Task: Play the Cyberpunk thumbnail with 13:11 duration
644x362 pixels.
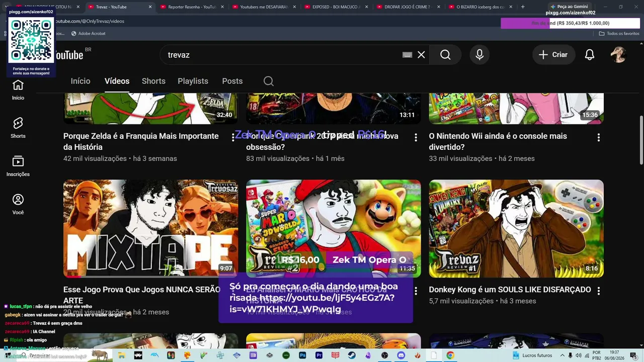Action: click(x=334, y=108)
